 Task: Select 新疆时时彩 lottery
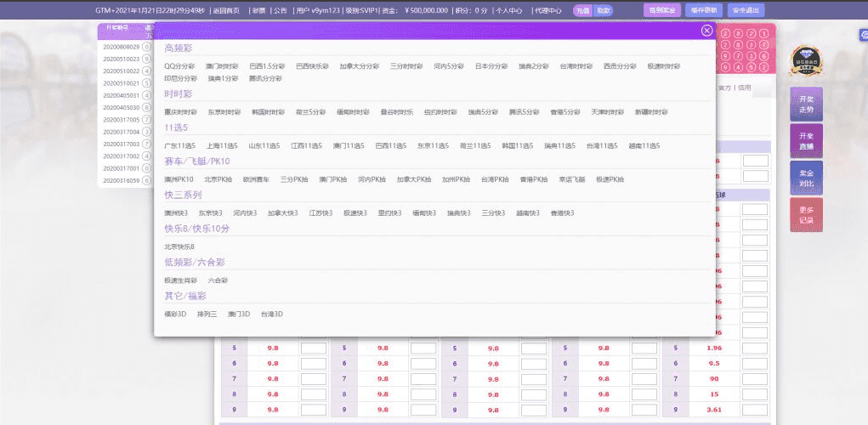651,112
